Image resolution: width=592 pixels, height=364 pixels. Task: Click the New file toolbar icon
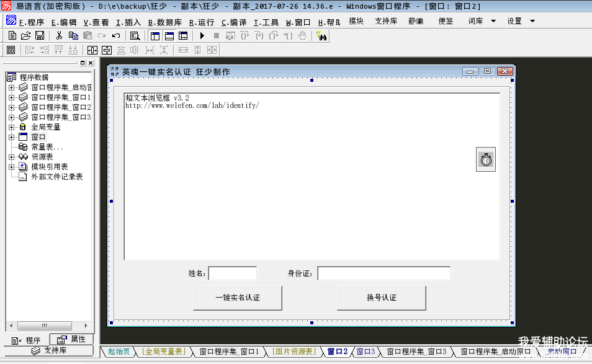click(12, 36)
